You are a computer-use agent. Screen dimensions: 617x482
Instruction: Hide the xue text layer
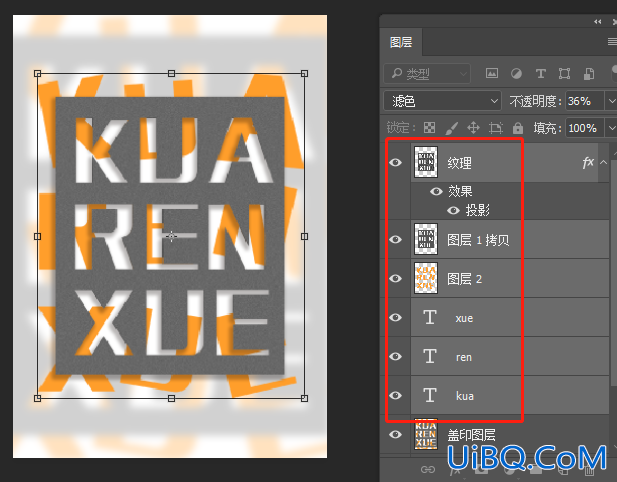click(395, 317)
